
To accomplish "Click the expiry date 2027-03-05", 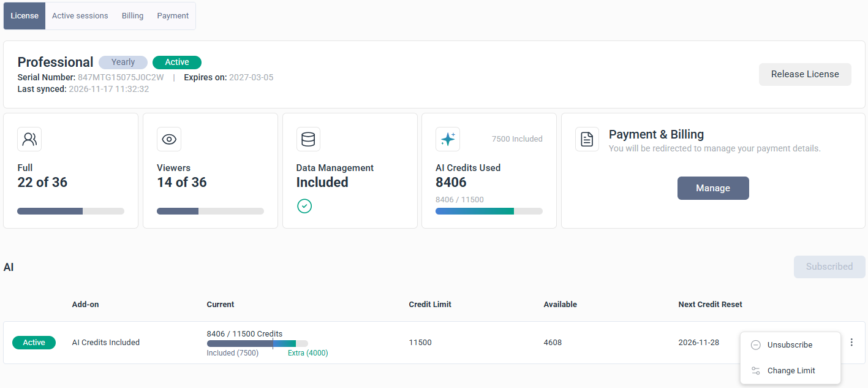I will 251,78.
